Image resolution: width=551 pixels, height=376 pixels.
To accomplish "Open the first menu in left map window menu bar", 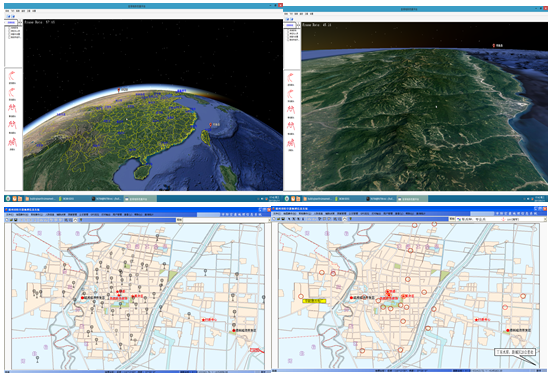I will 9,214.
